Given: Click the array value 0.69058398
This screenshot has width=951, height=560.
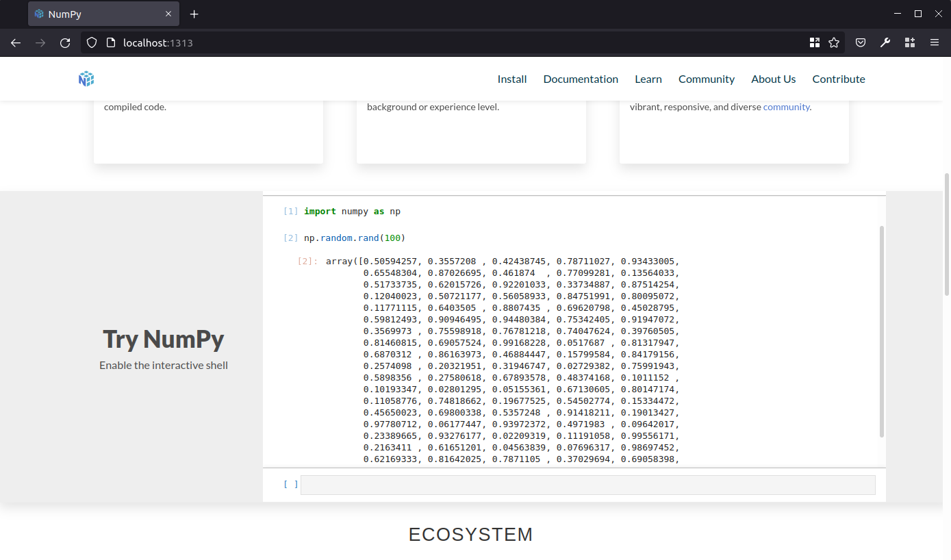Looking at the screenshot, I should (x=648, y=459).
